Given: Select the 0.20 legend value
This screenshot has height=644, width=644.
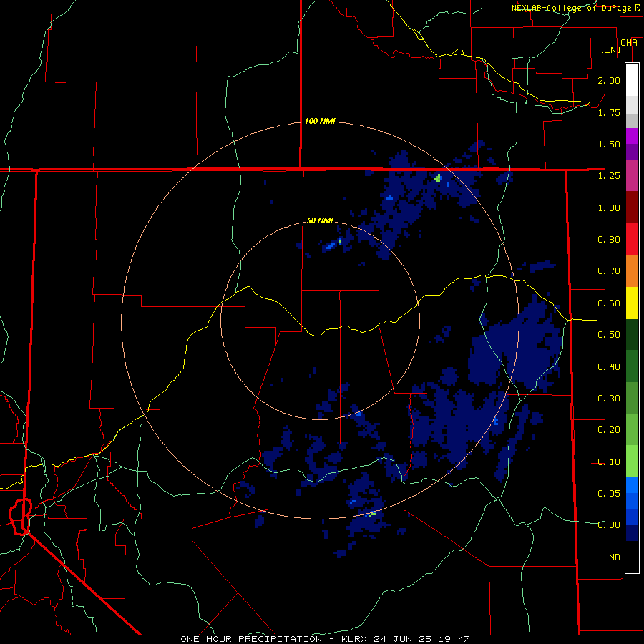Looking at the screenshot, I should click(609, 430).
